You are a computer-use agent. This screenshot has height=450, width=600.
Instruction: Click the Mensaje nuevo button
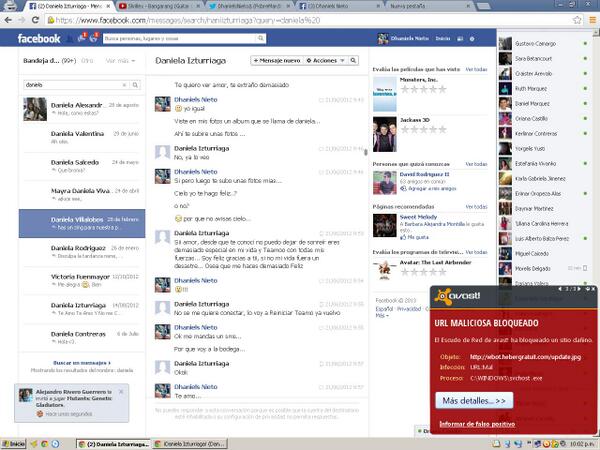coord(277,60)
